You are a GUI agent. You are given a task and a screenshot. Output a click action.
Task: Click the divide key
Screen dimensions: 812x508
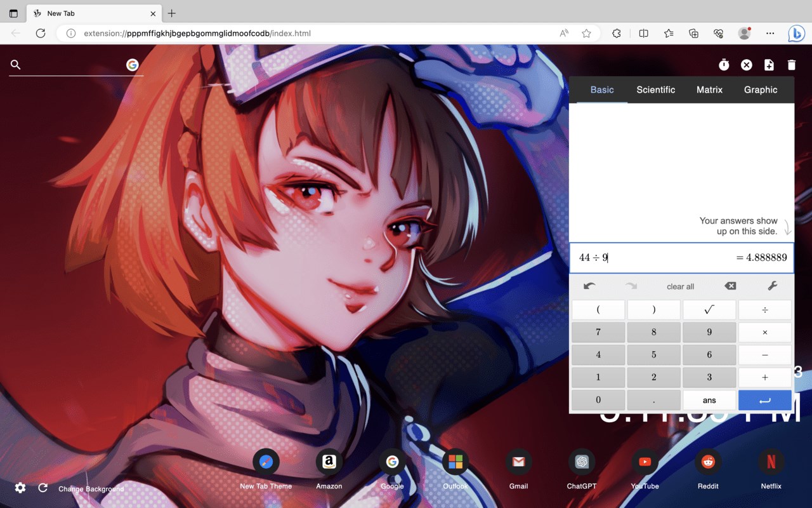pyautogui.click(x=765, y=310)
